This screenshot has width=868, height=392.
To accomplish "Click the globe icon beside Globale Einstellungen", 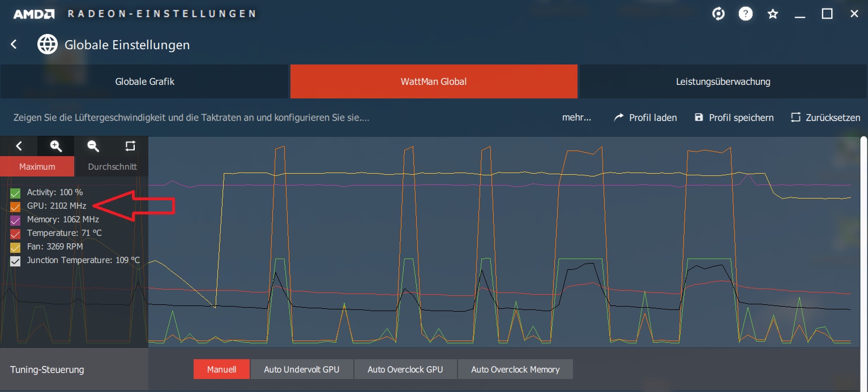I will tap(48, 44).
